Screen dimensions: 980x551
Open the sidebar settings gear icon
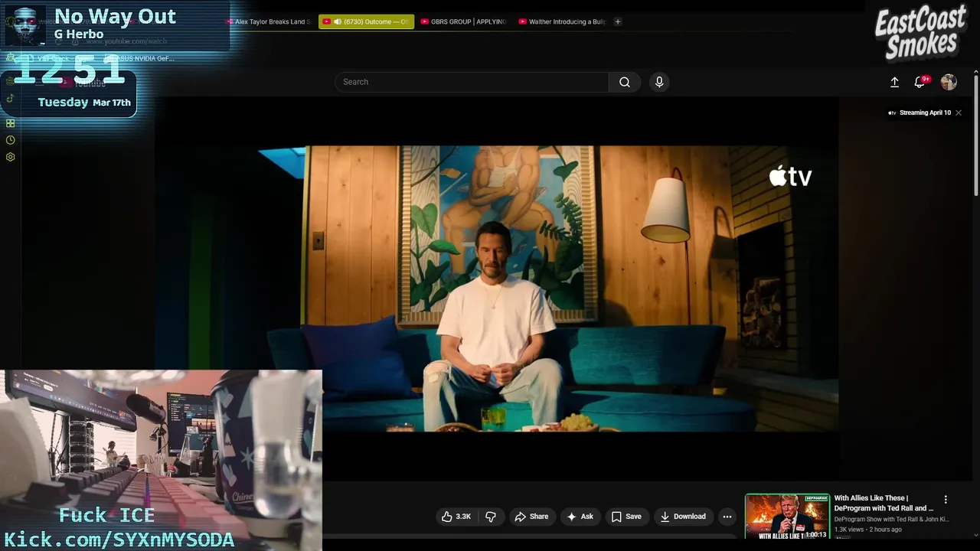(x=10, y=157)
